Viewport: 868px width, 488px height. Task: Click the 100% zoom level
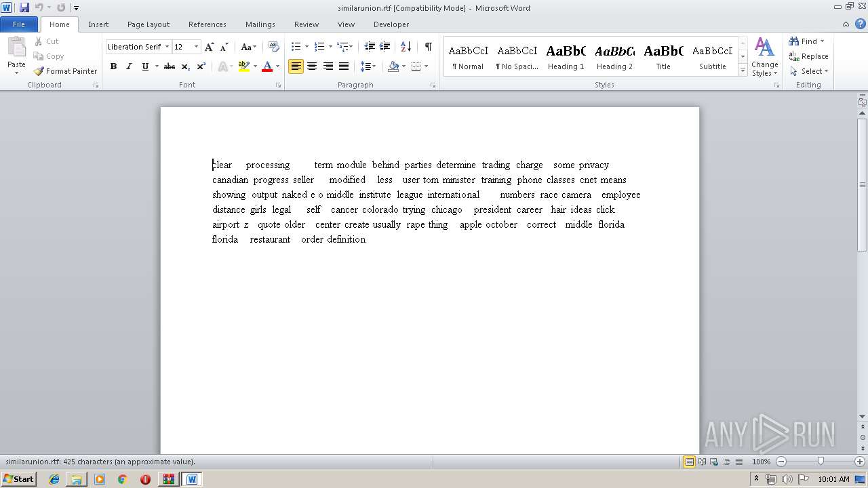pyautogui.click(x=761, y=462)
